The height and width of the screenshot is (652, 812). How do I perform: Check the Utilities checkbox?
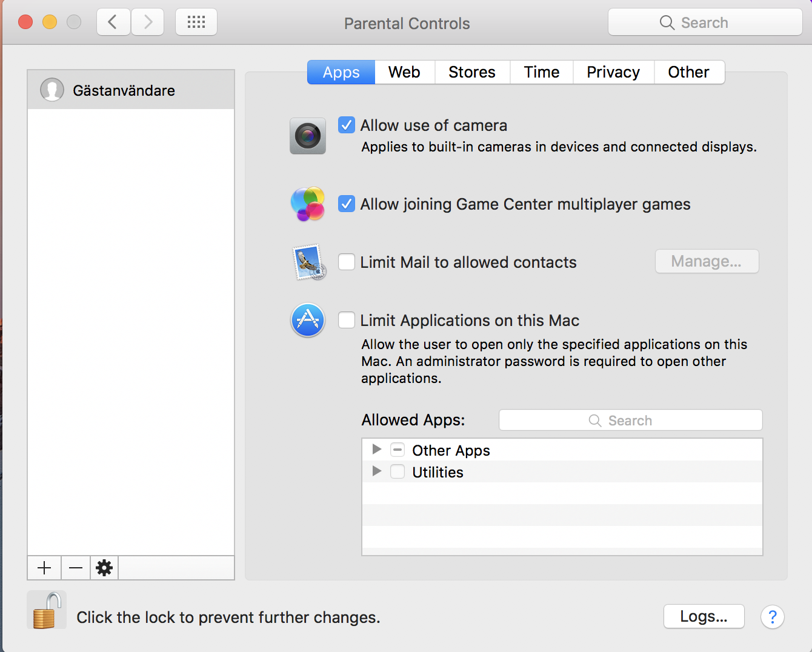[398, 471]
